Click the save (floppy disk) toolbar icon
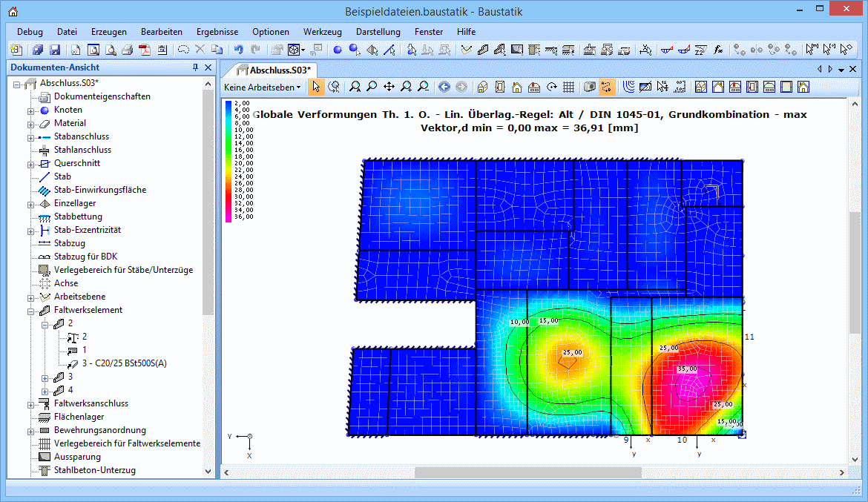 click(x=55, y=50)
